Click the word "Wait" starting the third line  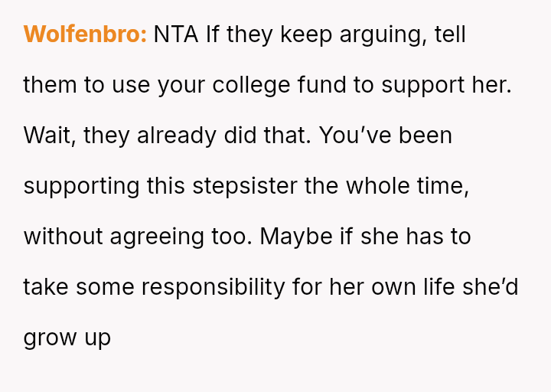[49, 136]
